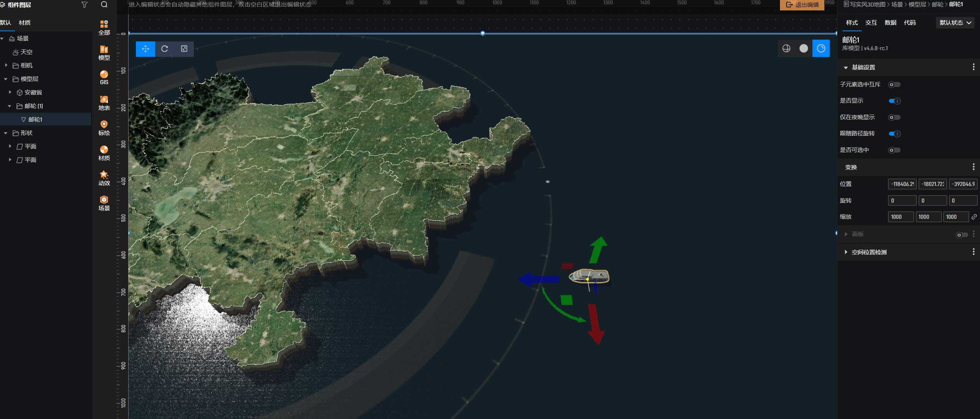This screenshot has height=419, width=980.
Task: Click the filter icon in layer panel
Action: coord(85,5)
